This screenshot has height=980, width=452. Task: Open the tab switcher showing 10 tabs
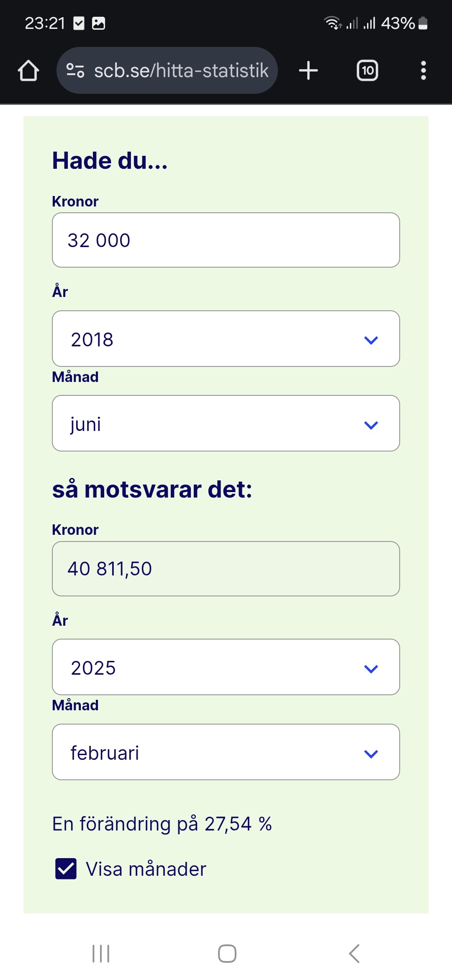367,70
